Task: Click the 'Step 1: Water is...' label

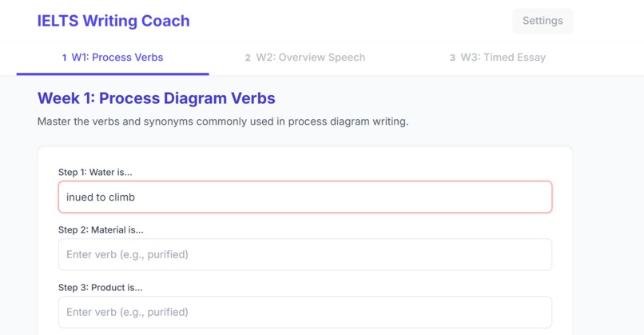Action: [x=95, y=172]
